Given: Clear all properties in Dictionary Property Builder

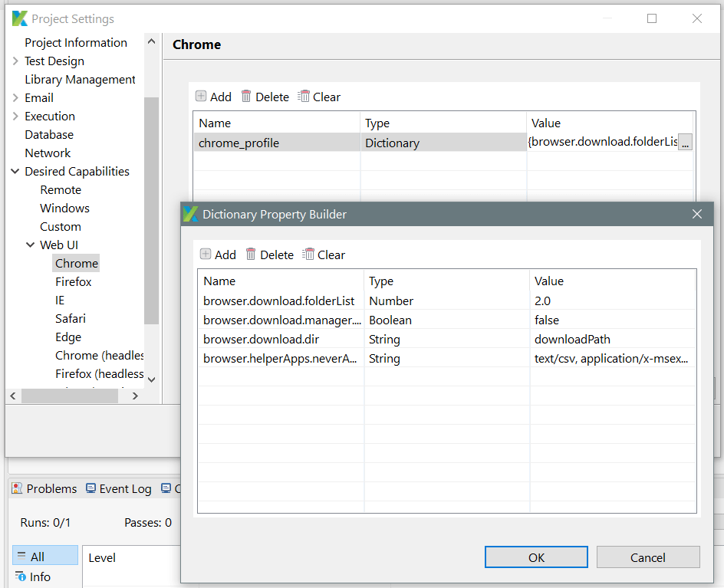Looking at the screenshot, I should (323, 255).
